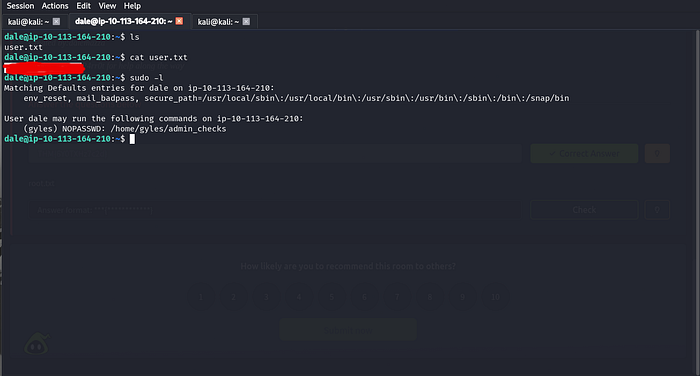Select rating 1 in background survey

click(201, 297)
